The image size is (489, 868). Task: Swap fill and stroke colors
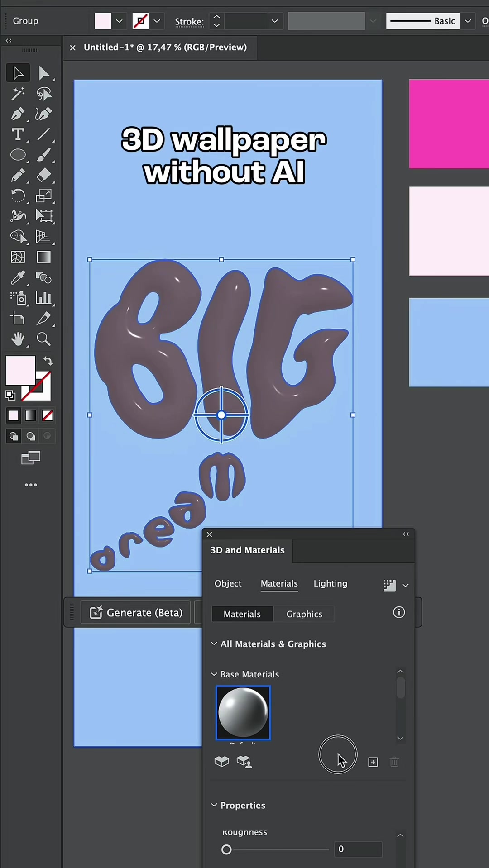pos(48,361)
